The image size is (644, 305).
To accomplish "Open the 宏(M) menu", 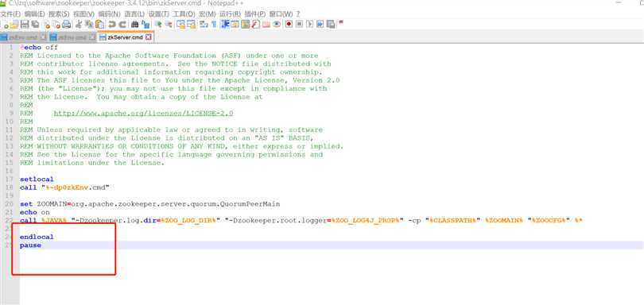I will (x=208, y=14).
